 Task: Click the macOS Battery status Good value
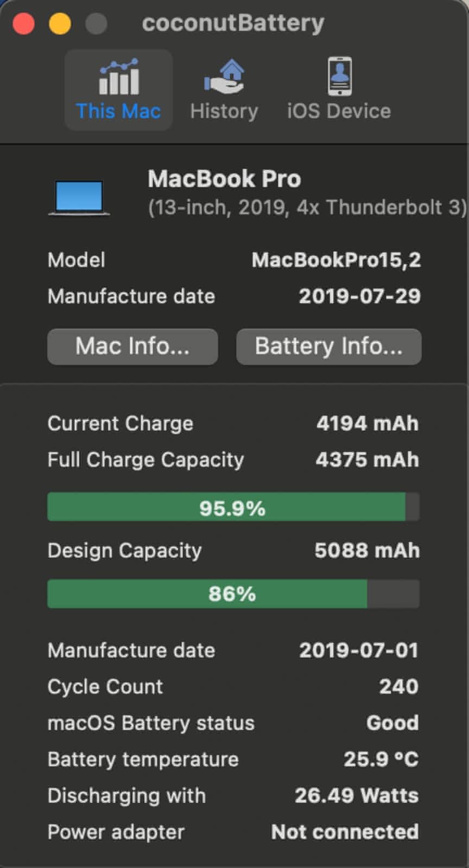click(x=392, y=723)
